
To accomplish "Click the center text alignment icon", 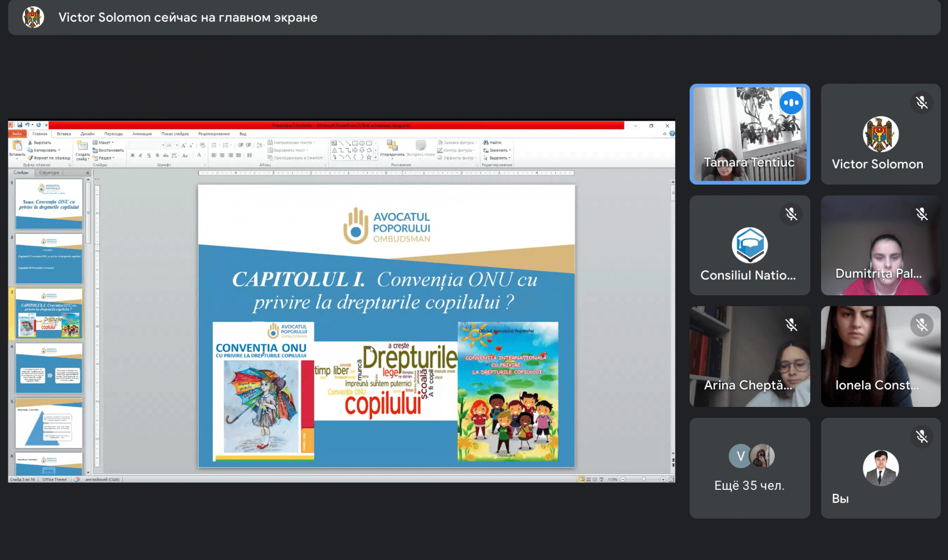I will click(222, 156).
